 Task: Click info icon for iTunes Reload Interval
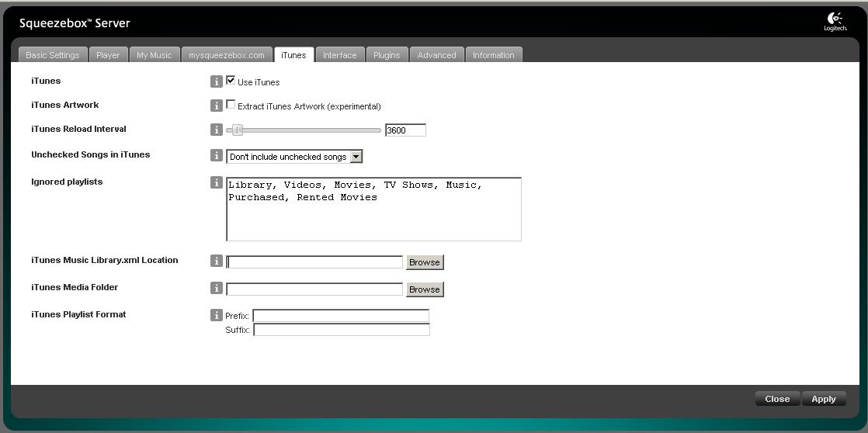tap(217, 130)
